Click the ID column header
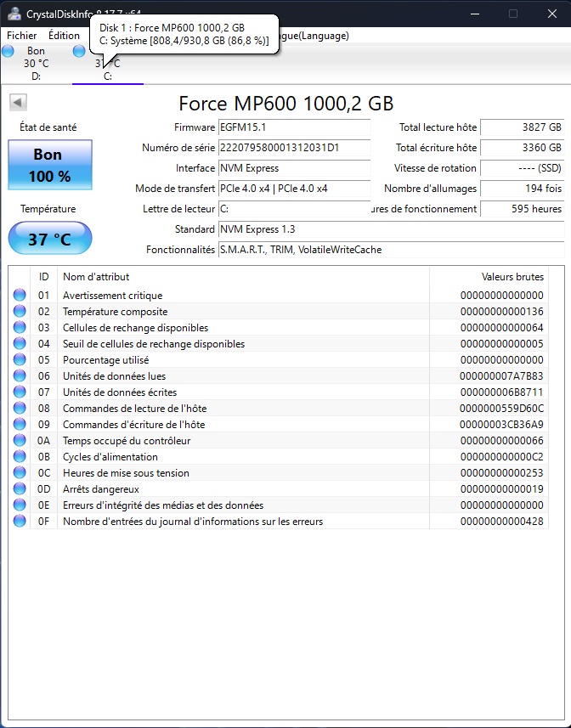 [43, 277]
